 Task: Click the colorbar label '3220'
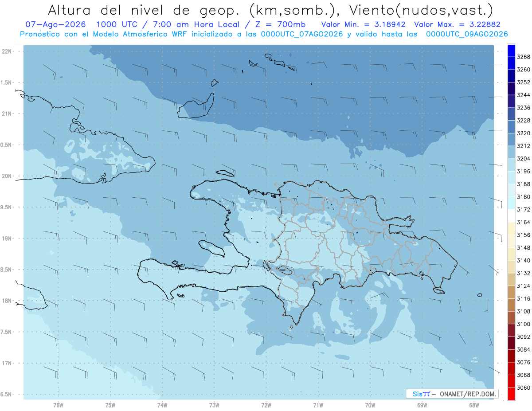(x=524, y=133)
